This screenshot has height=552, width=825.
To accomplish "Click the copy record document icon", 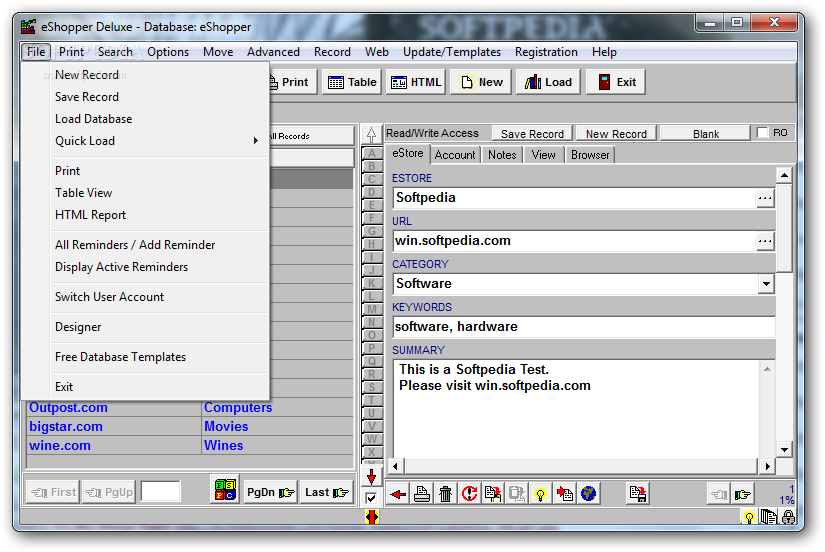I will [493, 494].
